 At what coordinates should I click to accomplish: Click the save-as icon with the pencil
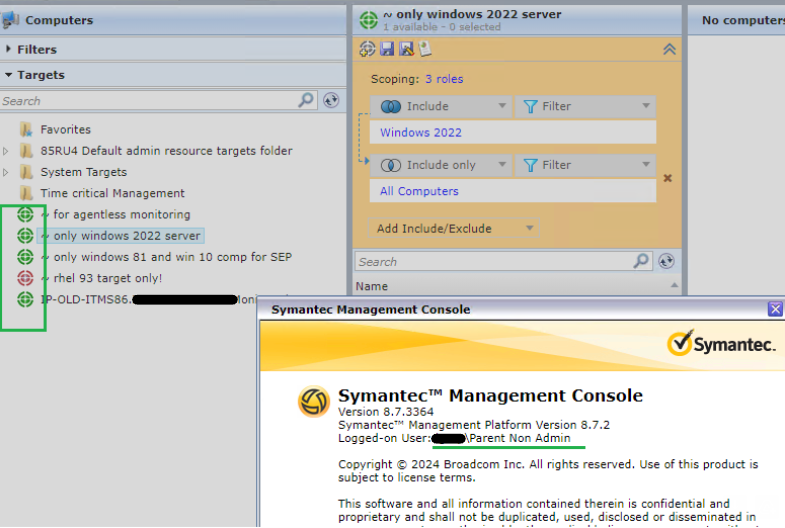tap(406, 49)
